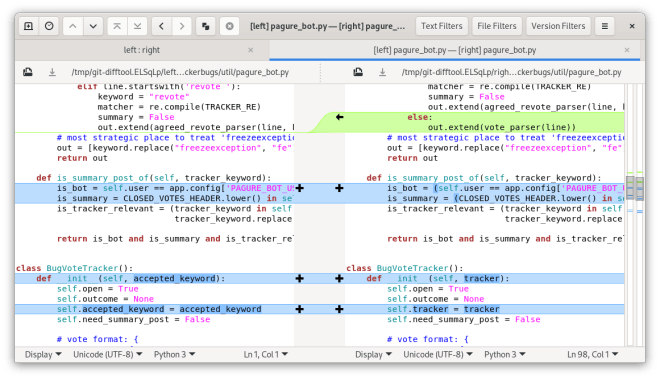The height and width of the screenshot is (379, 660).
Task: Apply the green else block to the left
Action: 340,117
